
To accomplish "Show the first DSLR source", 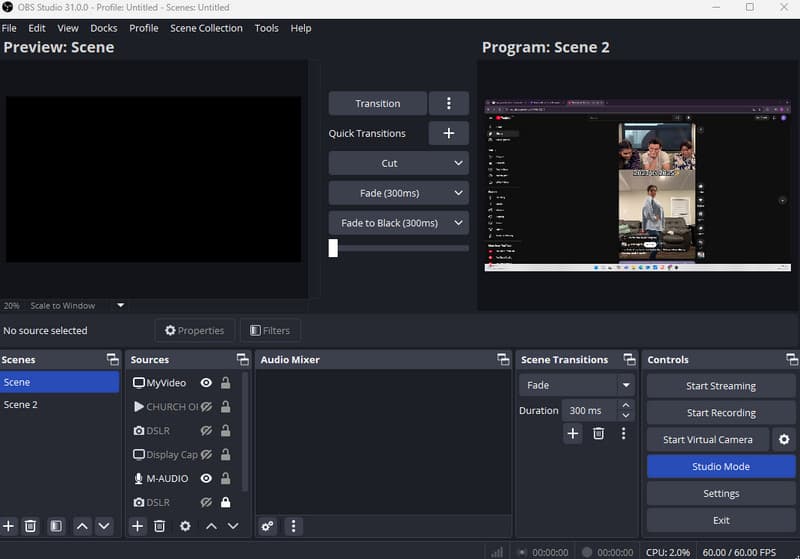I will pos(206,430).
